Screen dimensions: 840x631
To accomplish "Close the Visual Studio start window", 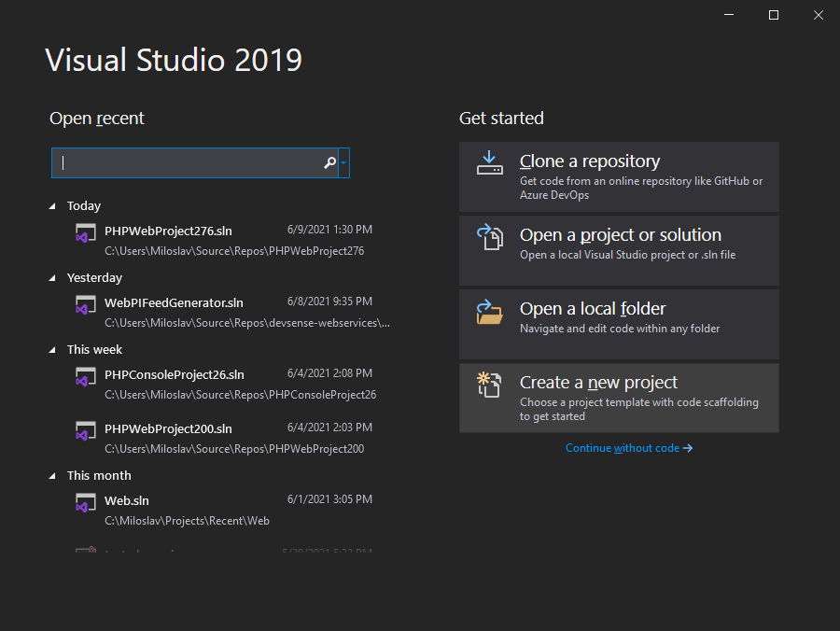I will coord(818,15).
